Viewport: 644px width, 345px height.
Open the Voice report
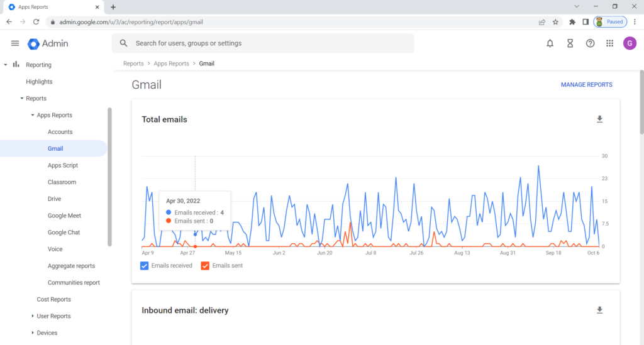(x=55, y=249)
